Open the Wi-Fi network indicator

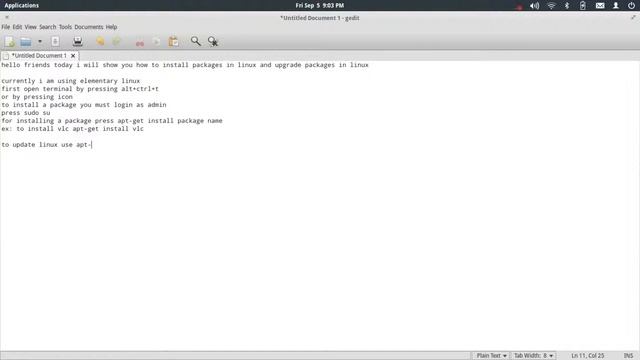(x=551, y=6)
